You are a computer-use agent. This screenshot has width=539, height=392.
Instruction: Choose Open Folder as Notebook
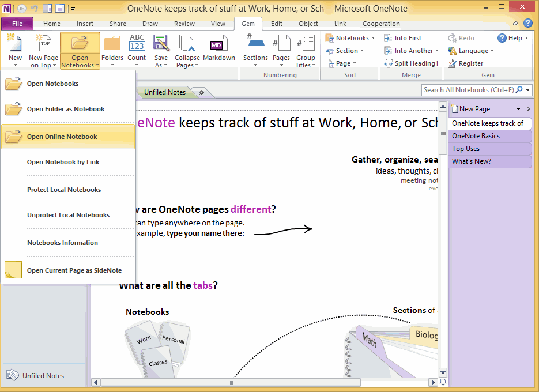coord(68,109)
